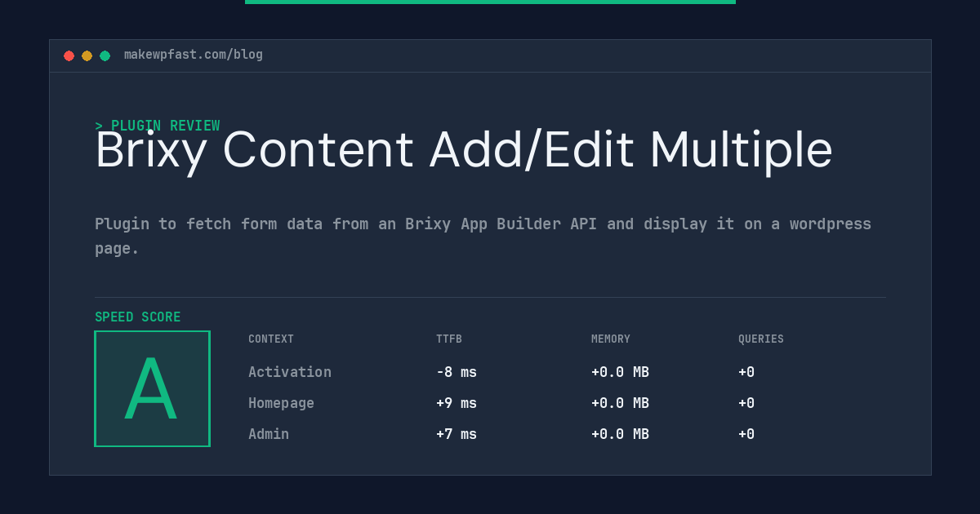
Task: Click the red window dot
Action: coord(69,55)
